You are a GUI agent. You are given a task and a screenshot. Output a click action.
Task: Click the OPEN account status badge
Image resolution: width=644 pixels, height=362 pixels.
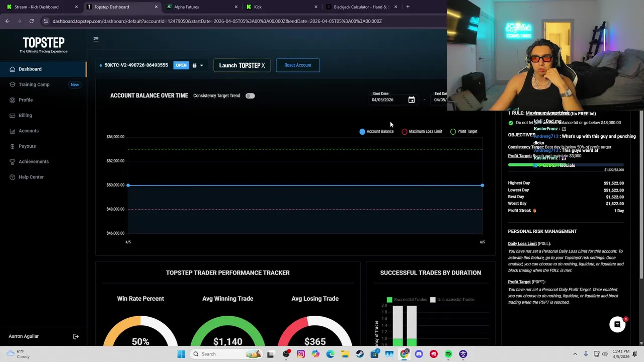[181, 65]
